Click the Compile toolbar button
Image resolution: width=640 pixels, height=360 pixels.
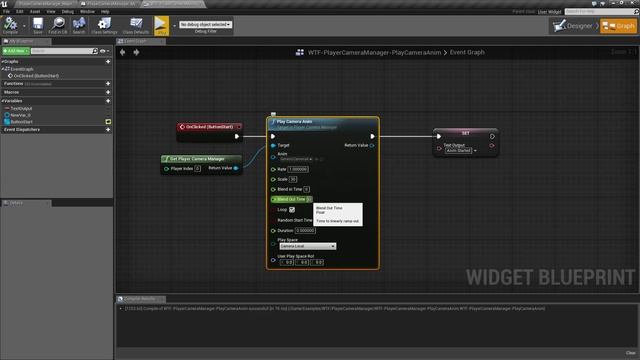coord(10,25)
